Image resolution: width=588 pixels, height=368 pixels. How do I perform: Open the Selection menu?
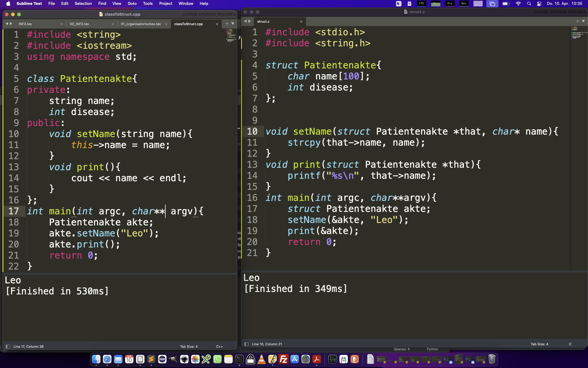(83, 4)
